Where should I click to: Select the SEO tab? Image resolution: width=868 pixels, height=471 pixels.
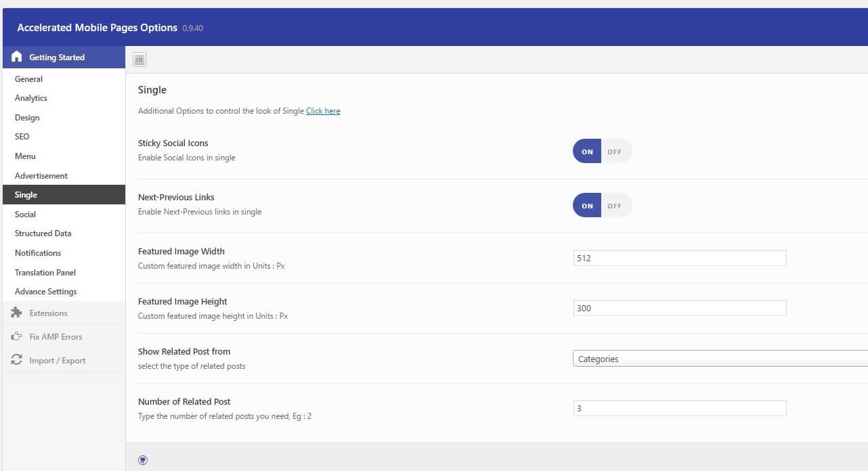click(64, 137)
